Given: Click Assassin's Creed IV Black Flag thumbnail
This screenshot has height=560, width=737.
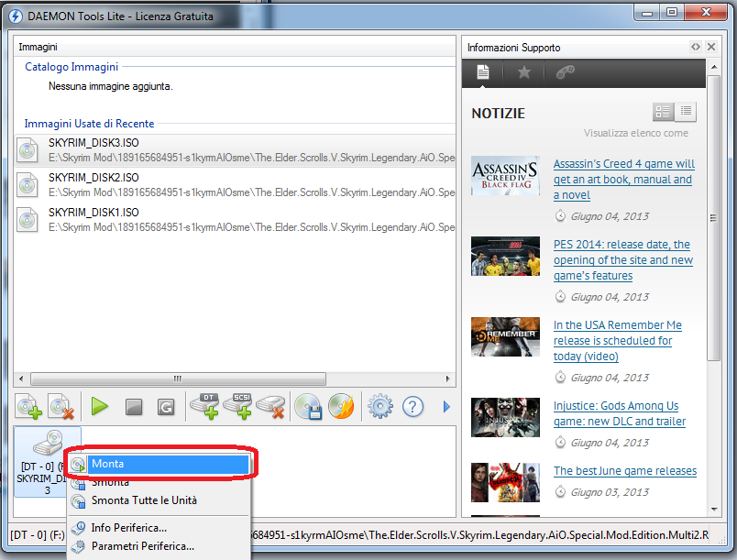Looking at the screenshot, I should [505, 176].
